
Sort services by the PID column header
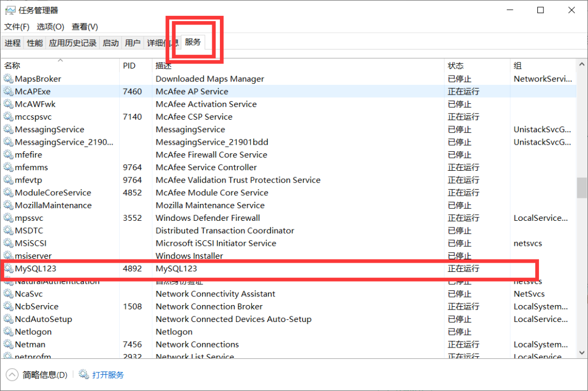click(136, 66)
